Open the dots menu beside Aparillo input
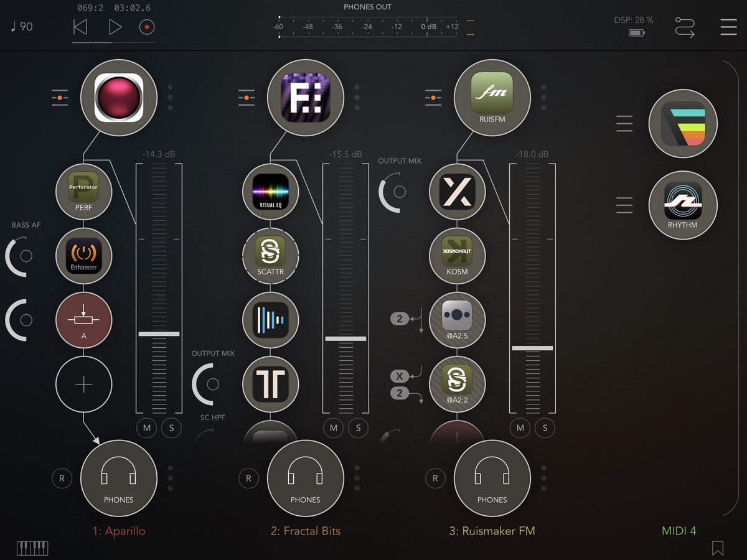The width and height of the screenshot is (747, 560). [171, 98]
